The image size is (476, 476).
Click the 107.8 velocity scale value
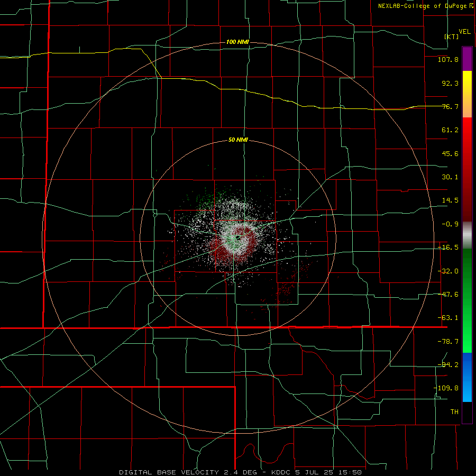tap(448, 59)
